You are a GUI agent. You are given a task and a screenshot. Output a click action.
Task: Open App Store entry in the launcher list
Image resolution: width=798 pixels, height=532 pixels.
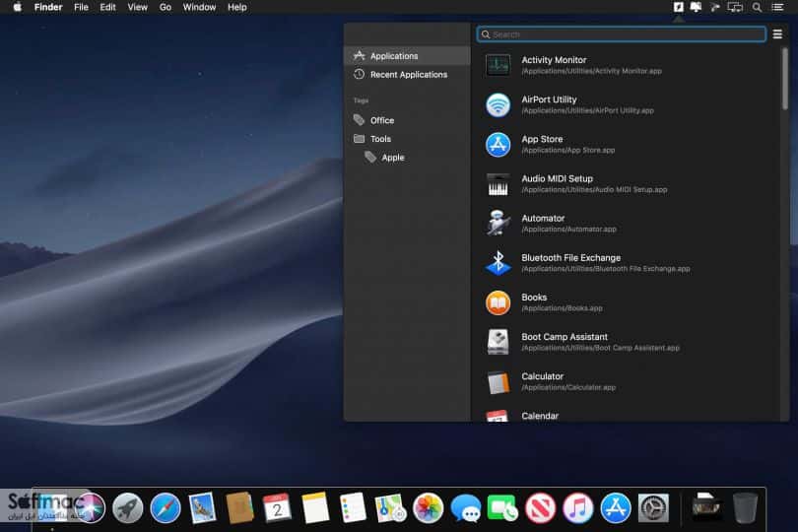pos(626,145)
